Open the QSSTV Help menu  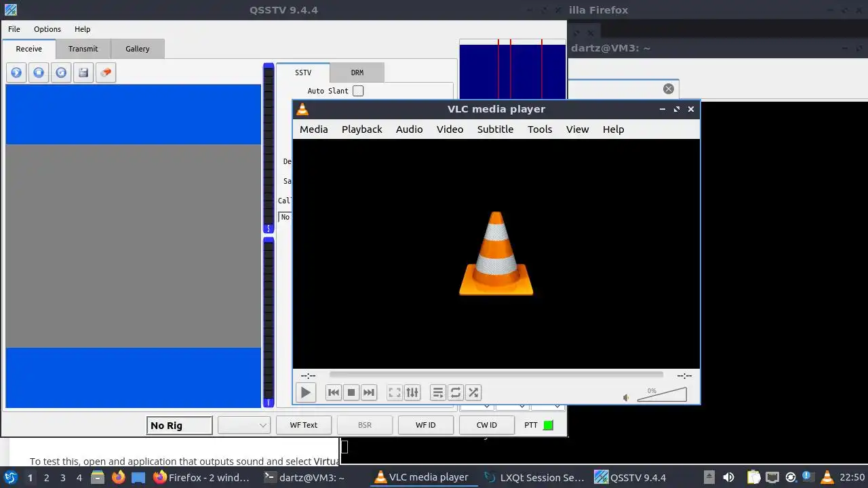click(x=82, y=29)
